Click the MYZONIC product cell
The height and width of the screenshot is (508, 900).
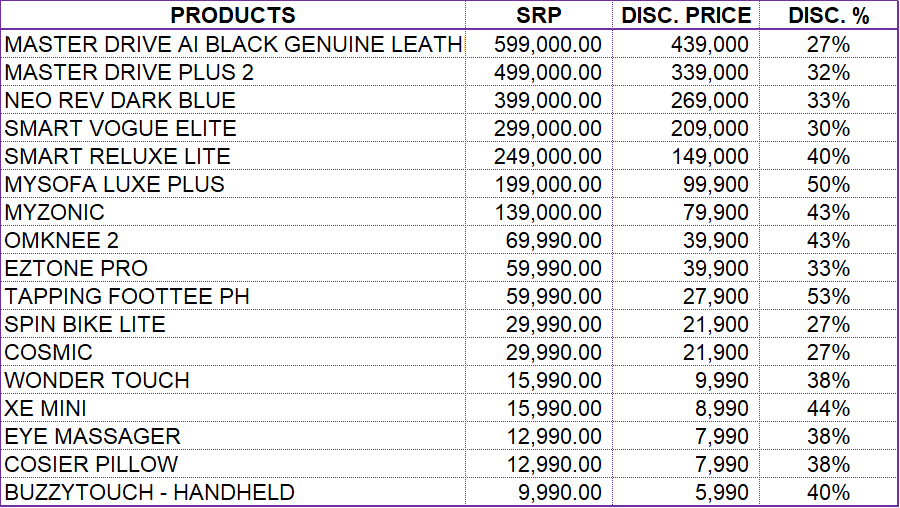coord(233,212)
